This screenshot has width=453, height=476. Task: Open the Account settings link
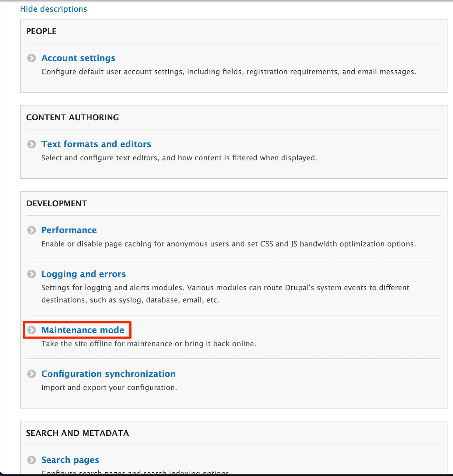[x=78, y=58]
